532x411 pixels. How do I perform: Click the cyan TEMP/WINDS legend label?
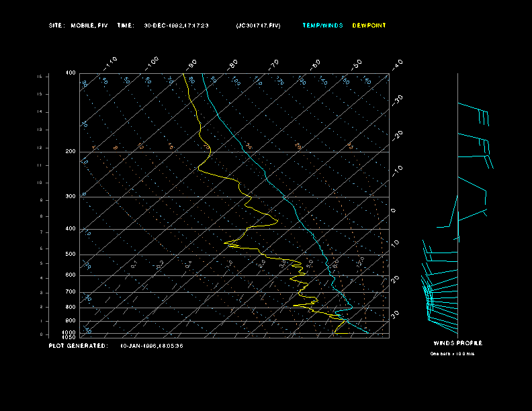[x=322, y=26]
